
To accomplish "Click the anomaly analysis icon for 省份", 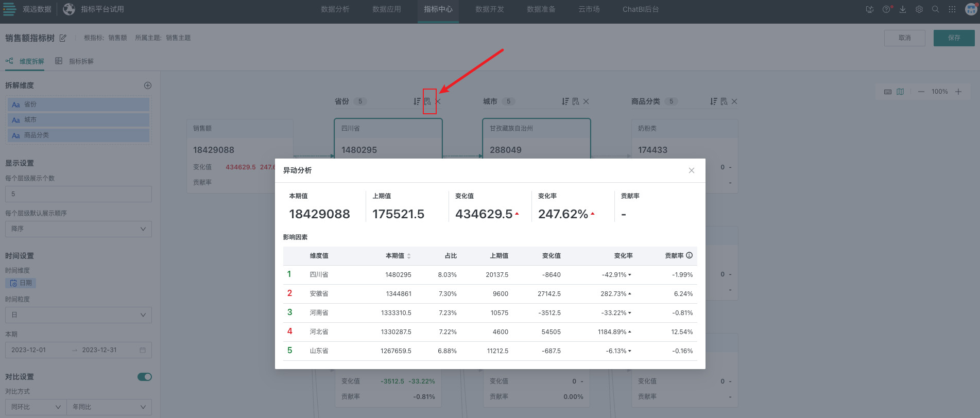I will (427, 101).
